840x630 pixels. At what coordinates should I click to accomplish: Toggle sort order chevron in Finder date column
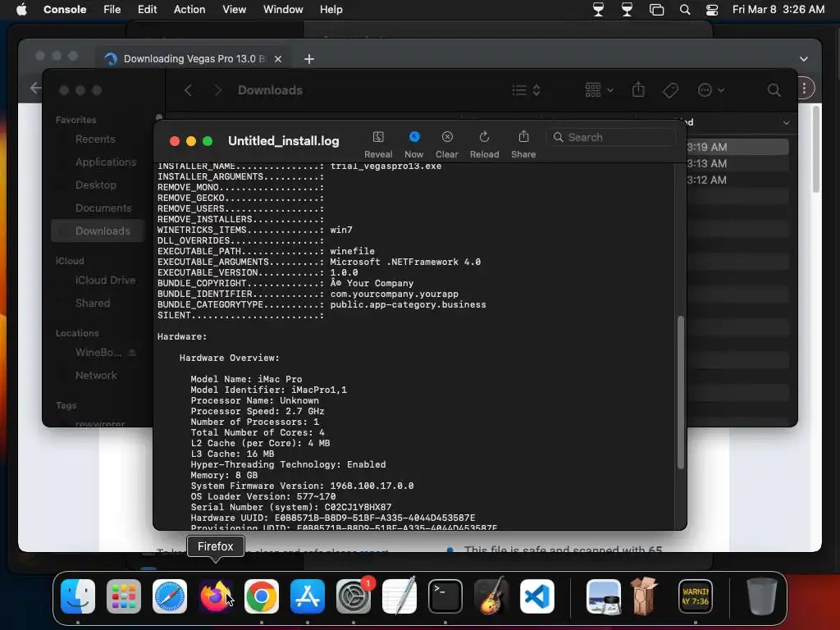tap(786, 123)
